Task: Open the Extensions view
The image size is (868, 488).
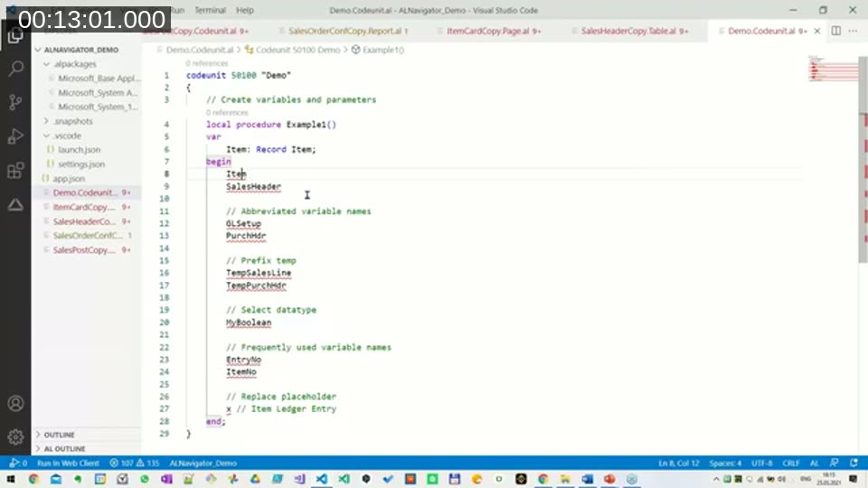Action: (15, 171)
